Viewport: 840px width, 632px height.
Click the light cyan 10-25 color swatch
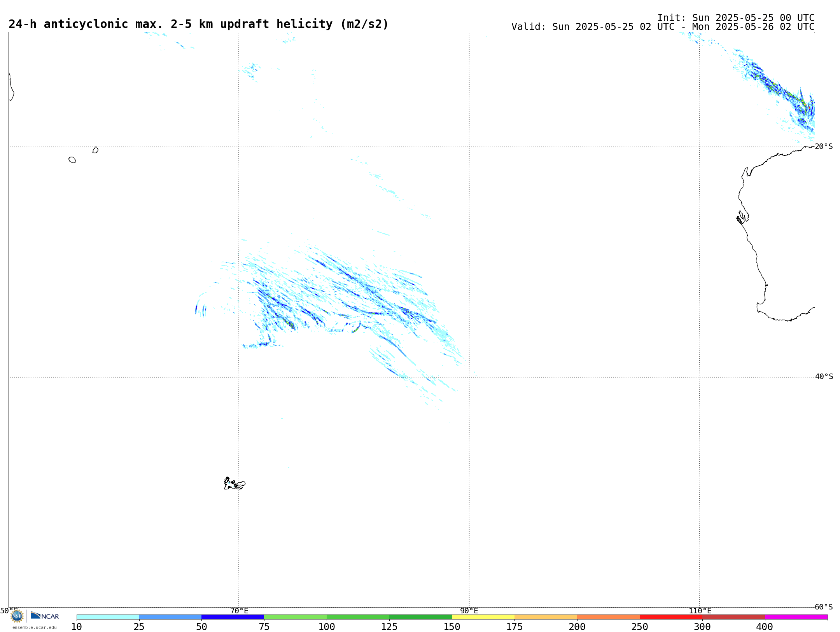(x=108, y=617)
